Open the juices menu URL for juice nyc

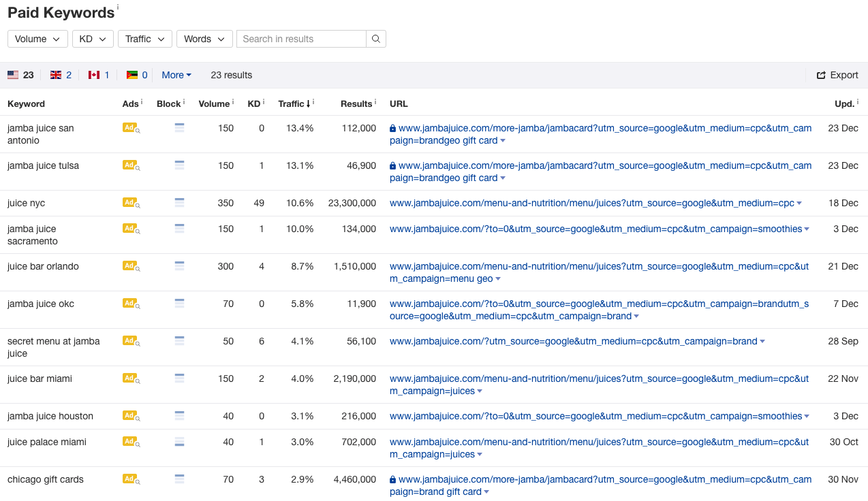pyautogui.click(x=592, y=203)
